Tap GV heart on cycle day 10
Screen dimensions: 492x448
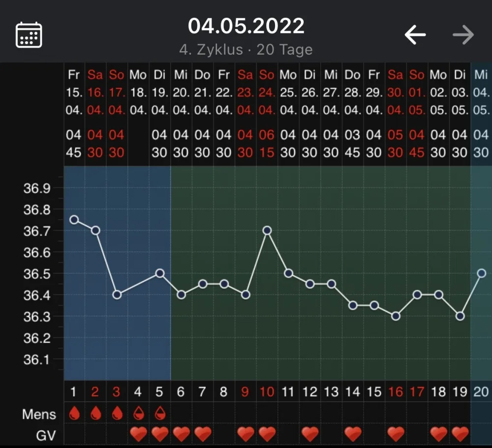pyautogui.click(x=267, y=435)
